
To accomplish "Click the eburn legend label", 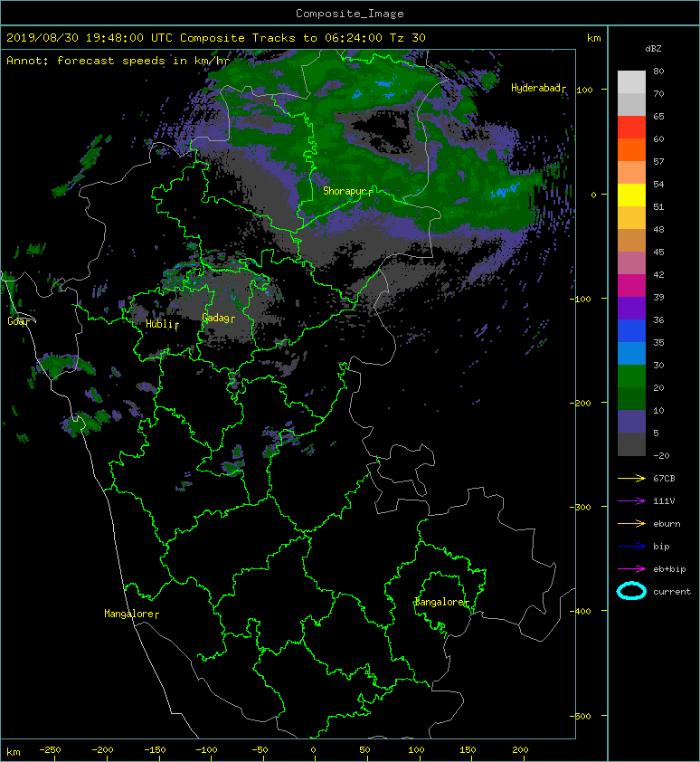I will [667, 524].
